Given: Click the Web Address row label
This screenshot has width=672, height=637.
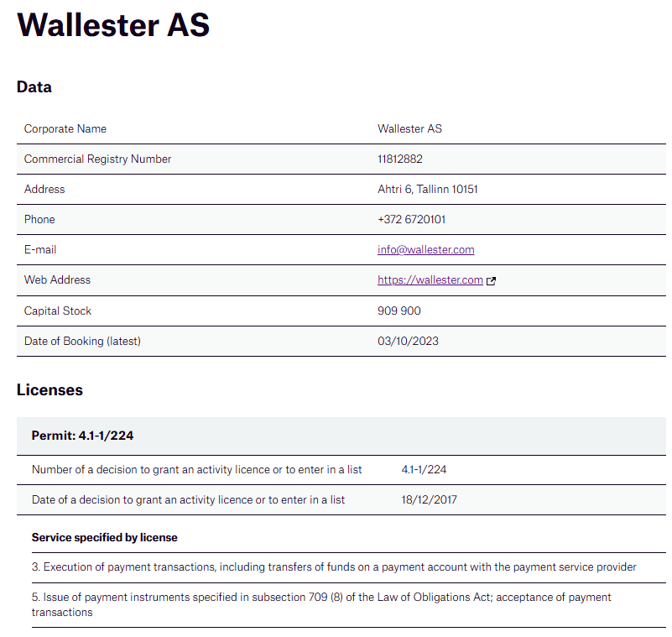Looking at the screenshot, I should pyautogui.click(x=57, y=280).
